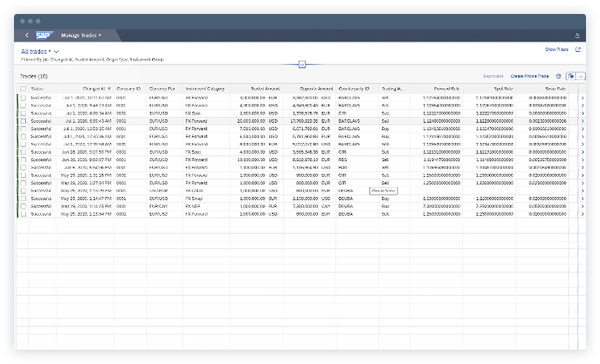Open details chevron for the FX Swap row
The height and width of the screenshot is (364, 600).
point(582,198)
